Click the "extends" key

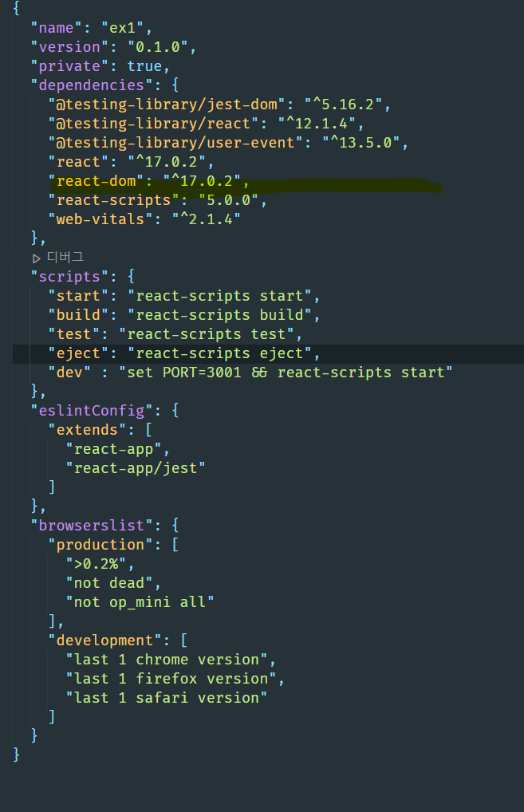click(88, 431)
